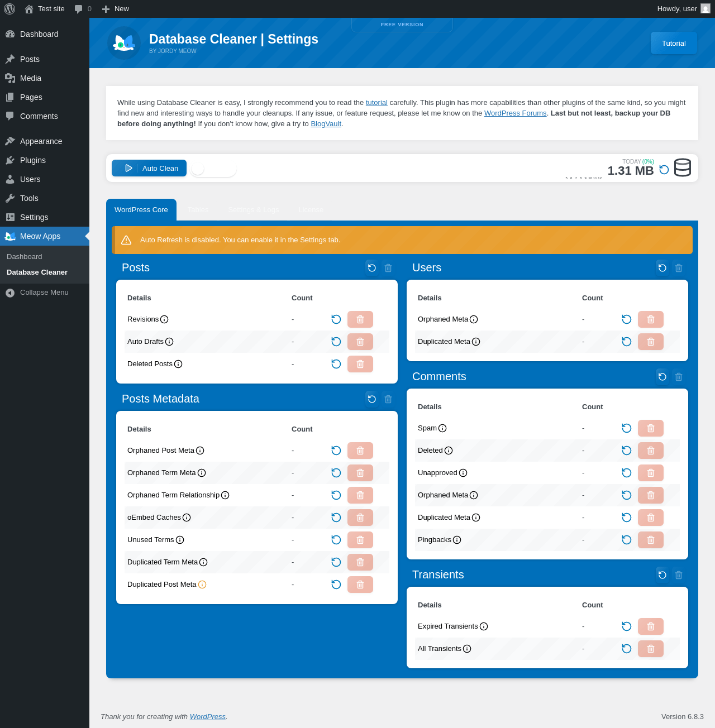This screenshot has height=728, width=715.
Task: Refresh the Unapproved comments row
Action: 627,473
